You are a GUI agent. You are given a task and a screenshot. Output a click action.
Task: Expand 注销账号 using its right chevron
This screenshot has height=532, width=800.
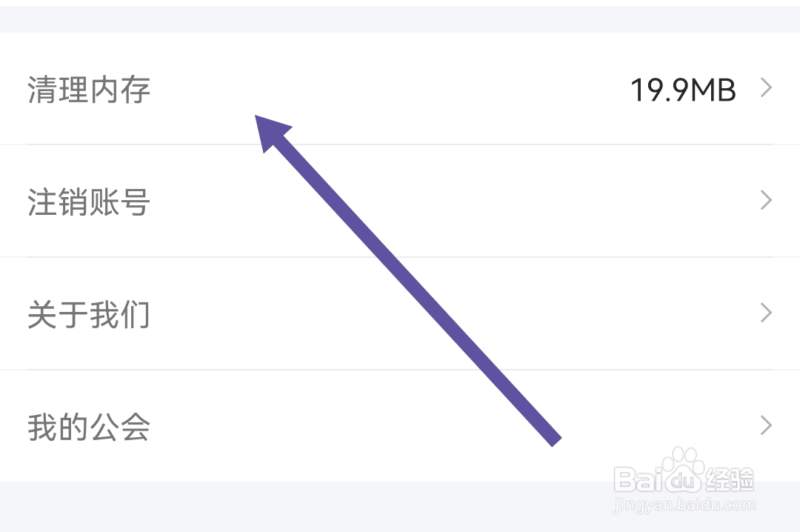point(766,200)
